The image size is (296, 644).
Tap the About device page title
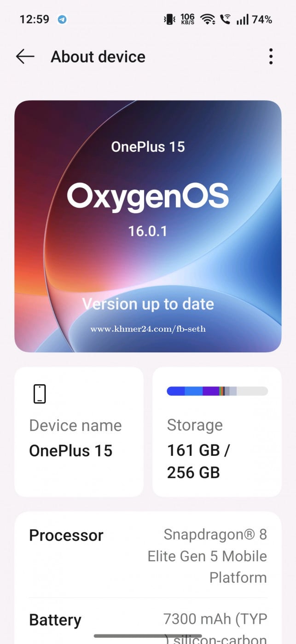[x=98, y=57]
